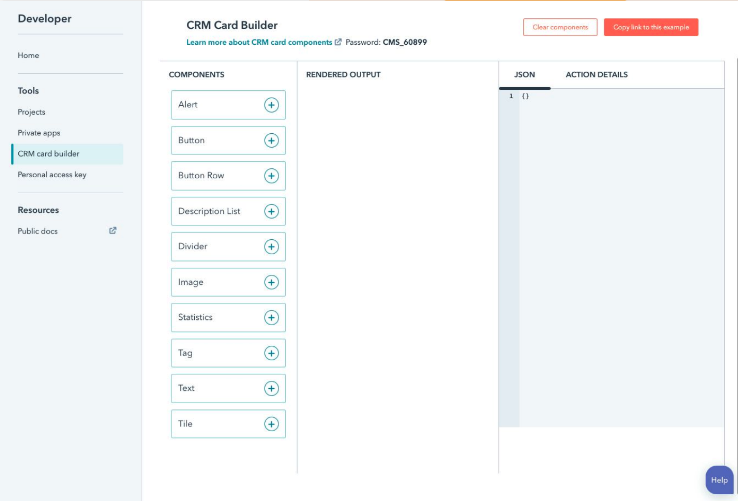Click the Alert component label
Image resolution: width=738 pixels, height=501 pixels.
(x=188, y=105)
